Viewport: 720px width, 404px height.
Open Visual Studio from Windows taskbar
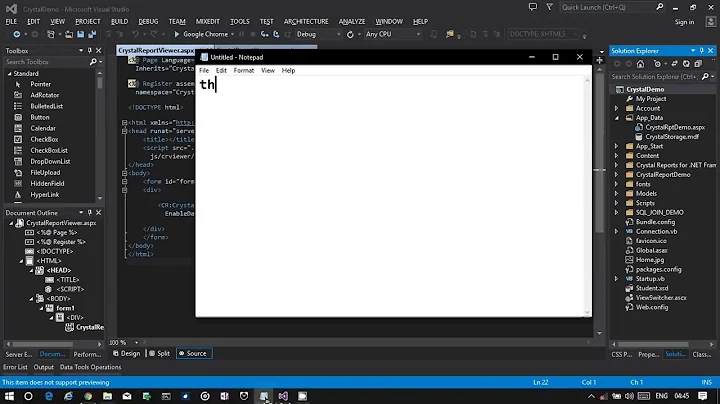pyautogui.click(x=283, y=396)
